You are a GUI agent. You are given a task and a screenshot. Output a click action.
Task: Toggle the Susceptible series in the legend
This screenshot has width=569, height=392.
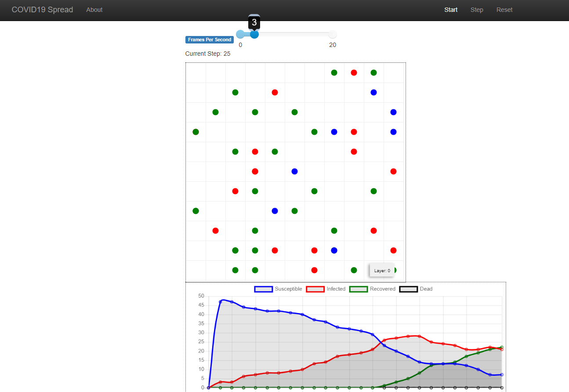[288, 289]
